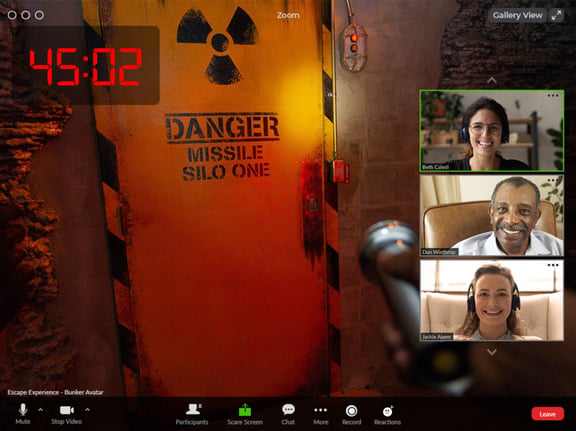
Task: Switch to Gallery View
Action: (x=517, y=15)
